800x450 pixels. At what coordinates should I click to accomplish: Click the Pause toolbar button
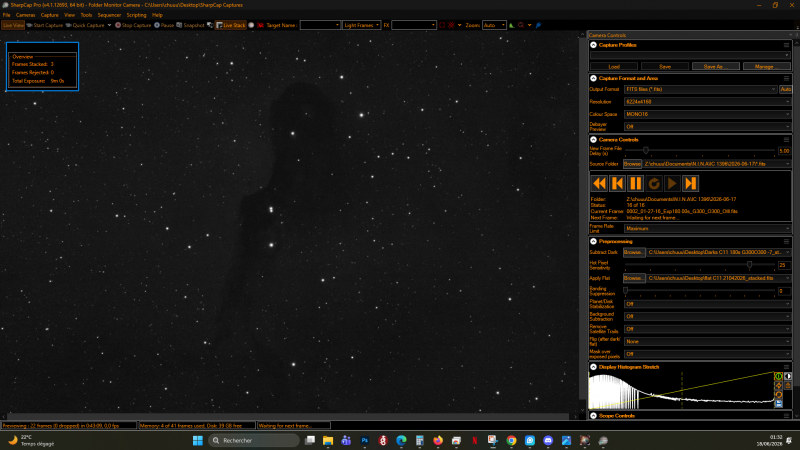pos(164,25)
